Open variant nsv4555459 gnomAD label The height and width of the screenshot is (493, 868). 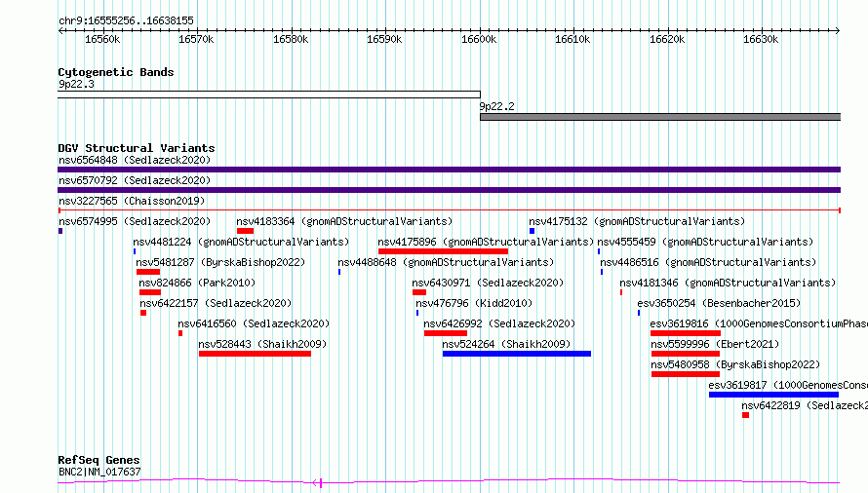point(705,242)
